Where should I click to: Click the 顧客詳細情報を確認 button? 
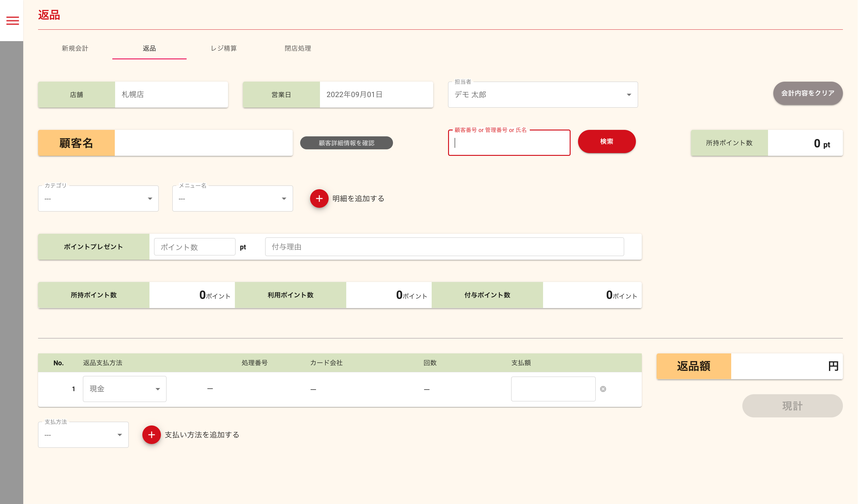(x=346, y=143)
